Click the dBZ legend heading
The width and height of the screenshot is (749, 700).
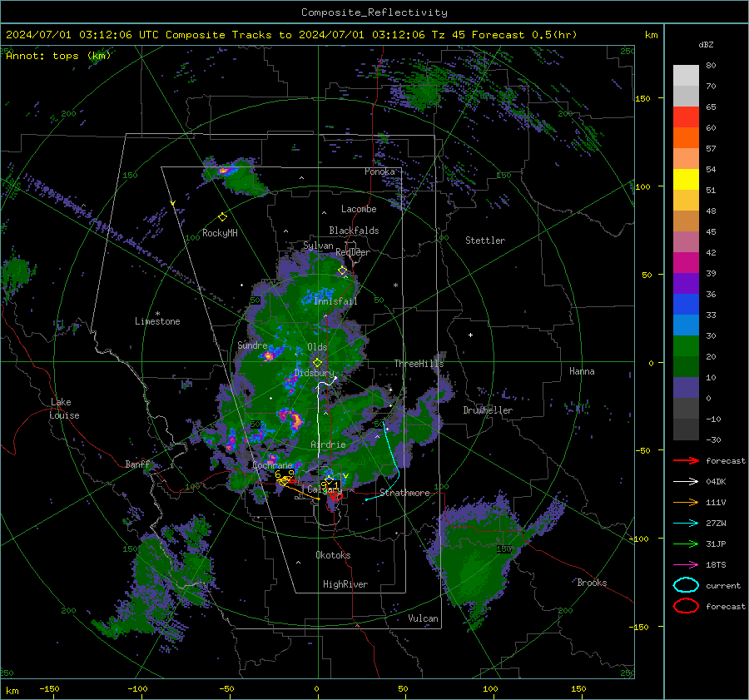(x=706, y=44)
